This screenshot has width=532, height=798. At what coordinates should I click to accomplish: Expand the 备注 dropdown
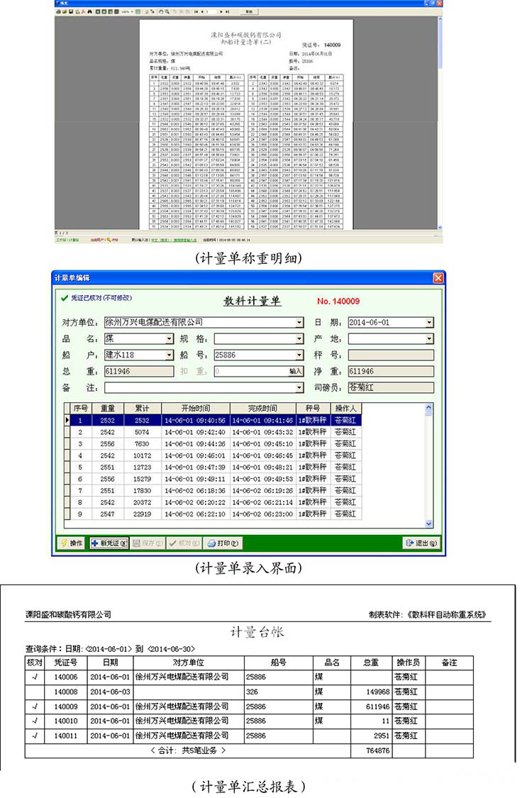coord(299,388)
